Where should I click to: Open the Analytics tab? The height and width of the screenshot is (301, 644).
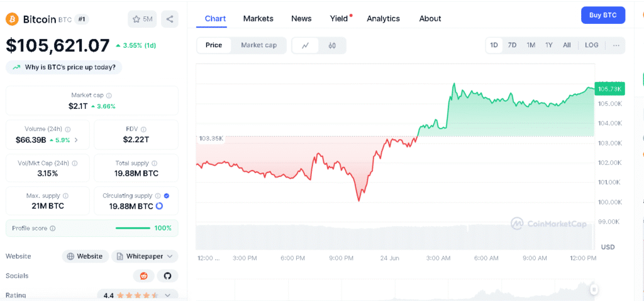tap(383, 18)
